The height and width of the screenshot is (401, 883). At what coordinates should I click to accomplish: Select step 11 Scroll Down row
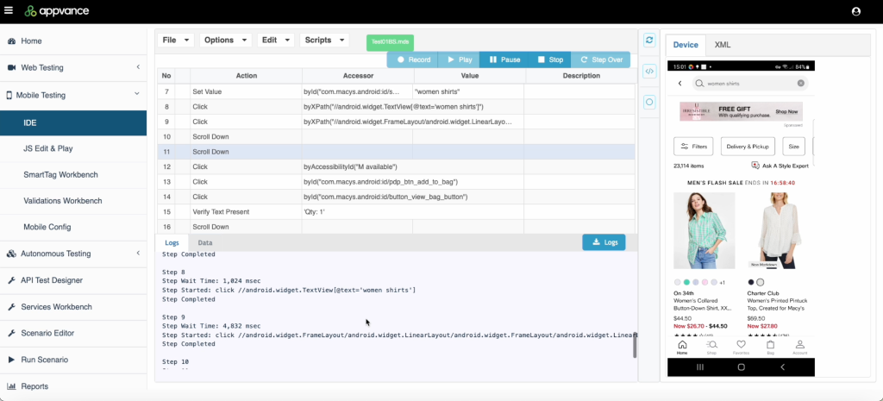[x=396, y=152]
